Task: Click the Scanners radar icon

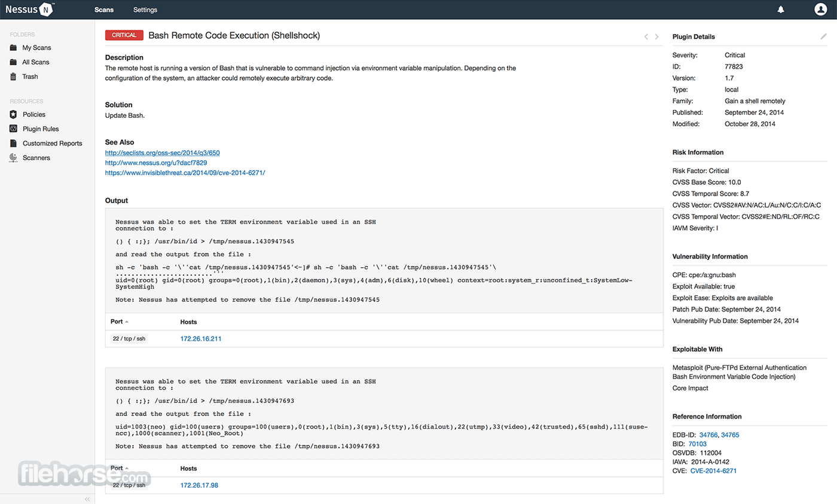Action: click(x=13, y=158)
